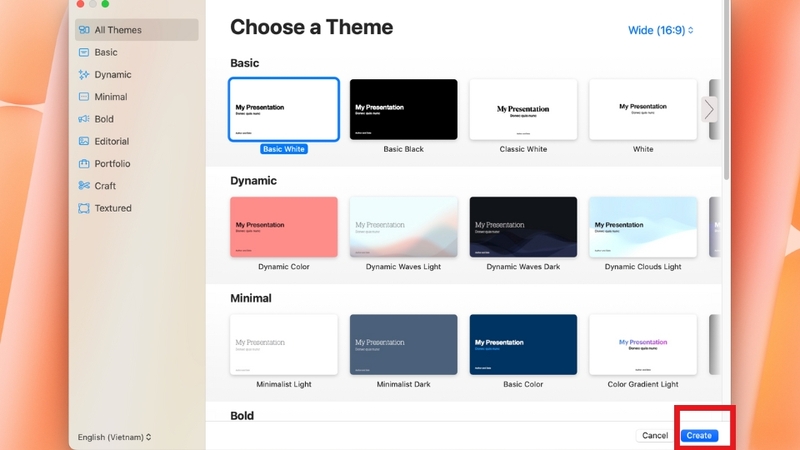Click the Bold megaphone icon
Viewport: 800px width, 450px height.
(84, 119)
